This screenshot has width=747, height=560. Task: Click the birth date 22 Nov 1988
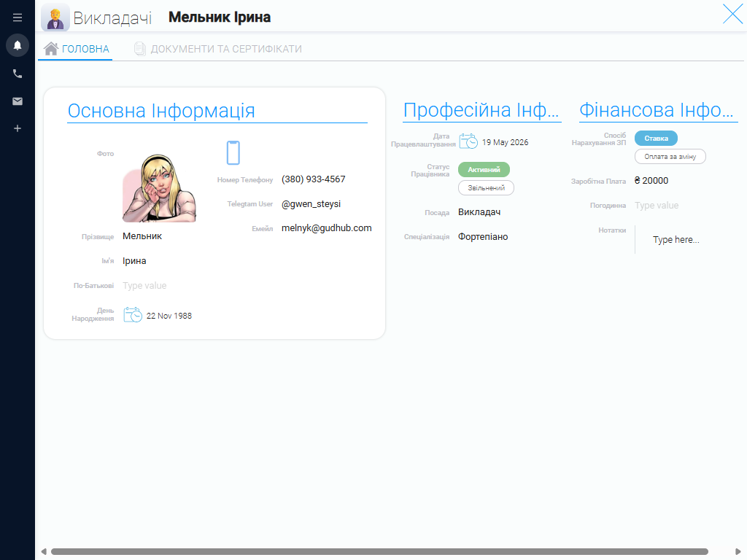[169, 316]
